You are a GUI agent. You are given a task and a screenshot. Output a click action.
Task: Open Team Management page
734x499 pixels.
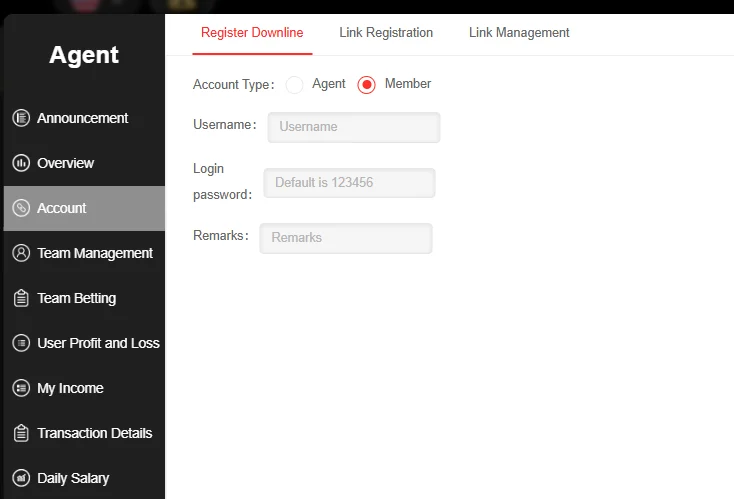[84, 253]
